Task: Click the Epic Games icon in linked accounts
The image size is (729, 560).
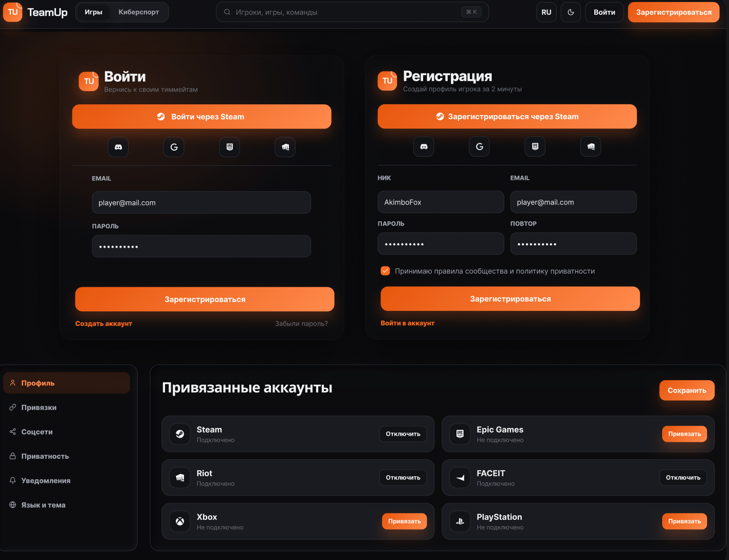Action: point(460,434)
